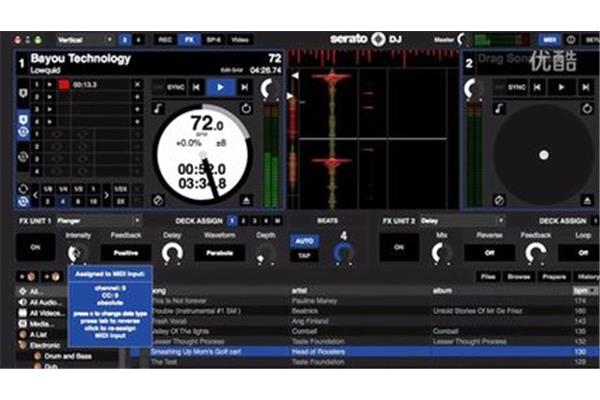Open the Browse library tab
The height and width of the screenshot is (400, 600).
pos(518,277)
